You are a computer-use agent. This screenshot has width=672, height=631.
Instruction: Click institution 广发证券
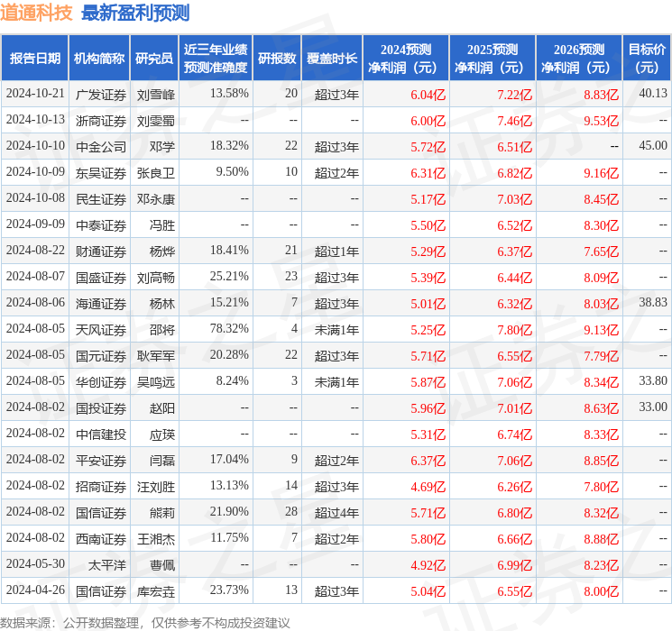pos(101,95)
